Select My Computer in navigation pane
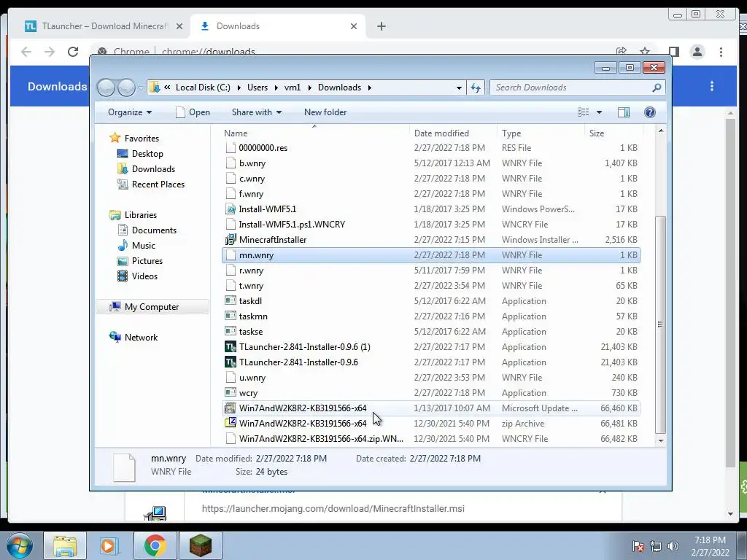Image resolution: width=747 pixels, height=560 pixels. [x=152, y=307]
